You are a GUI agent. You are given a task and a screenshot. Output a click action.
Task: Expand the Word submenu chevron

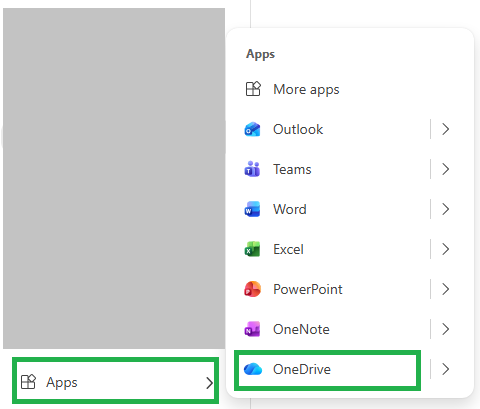click(x=446, y=209)
